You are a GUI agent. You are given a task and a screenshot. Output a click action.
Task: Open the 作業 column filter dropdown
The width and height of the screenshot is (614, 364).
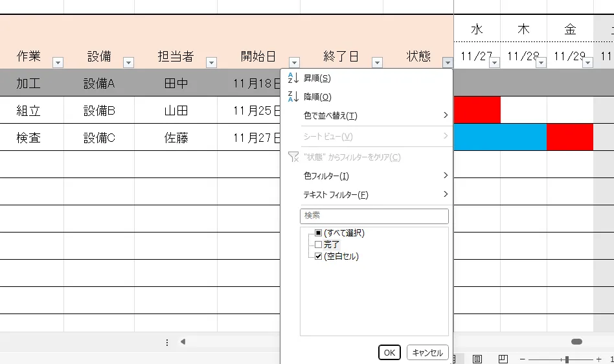58,63
